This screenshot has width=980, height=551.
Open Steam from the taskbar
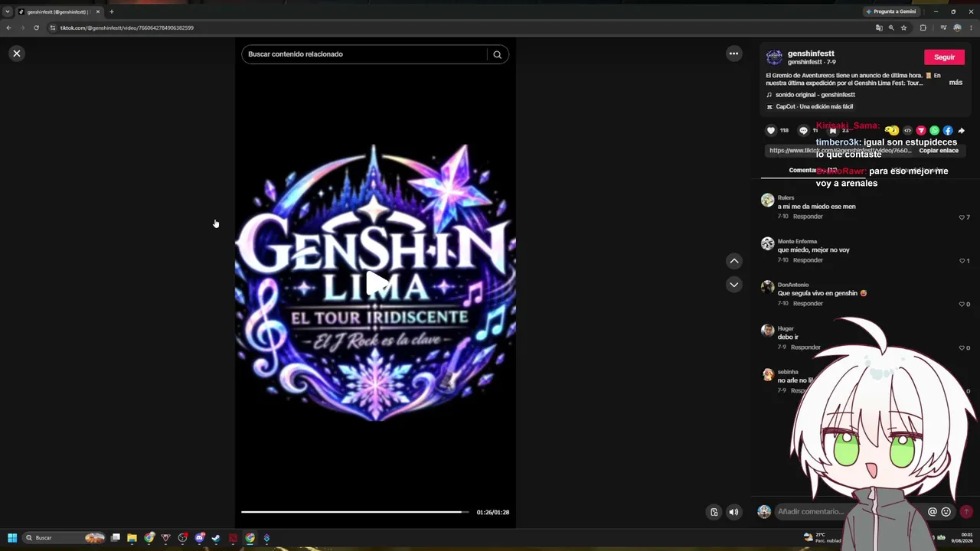(x=216, y=538)
